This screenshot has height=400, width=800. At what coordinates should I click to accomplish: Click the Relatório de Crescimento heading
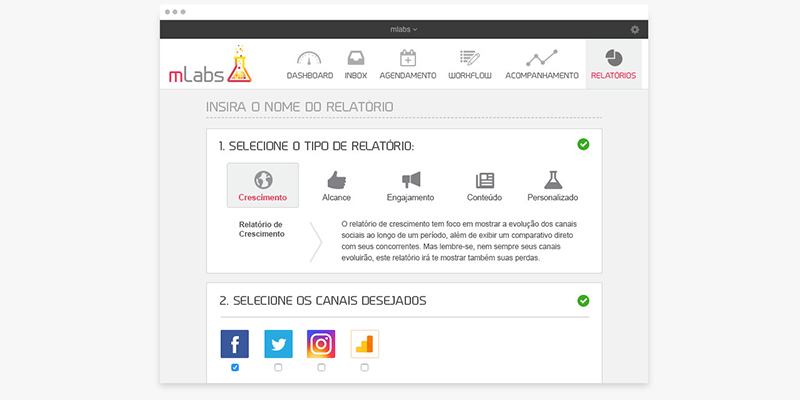pos(261,229)
